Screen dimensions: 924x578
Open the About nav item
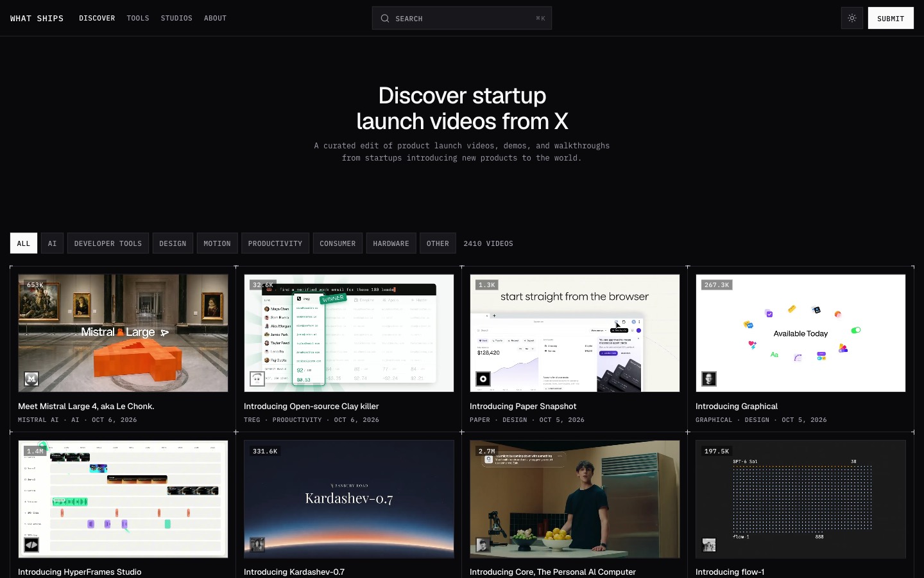tap(215, 18)
